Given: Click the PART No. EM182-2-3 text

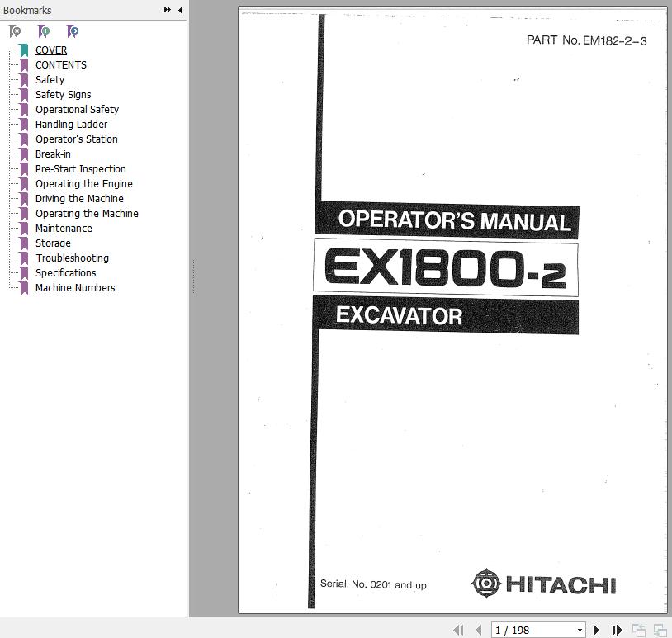Looking at the screenshot, I should tap(586, 40).
